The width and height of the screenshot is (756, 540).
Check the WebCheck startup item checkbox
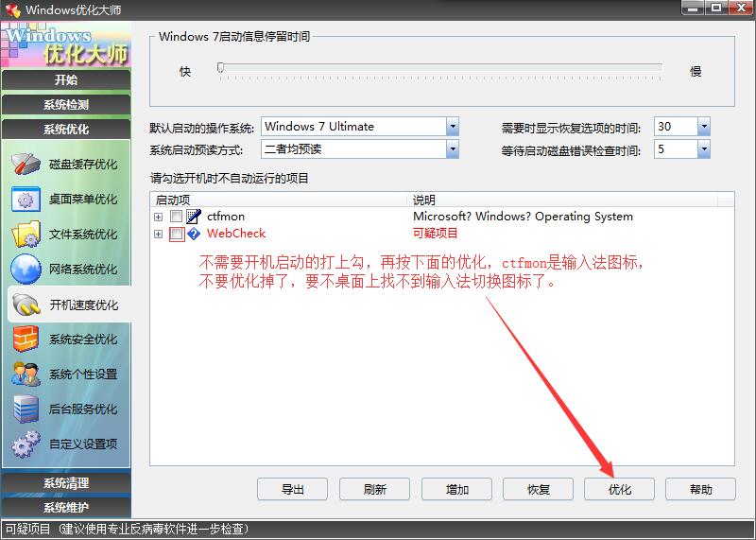pos(177,234)
